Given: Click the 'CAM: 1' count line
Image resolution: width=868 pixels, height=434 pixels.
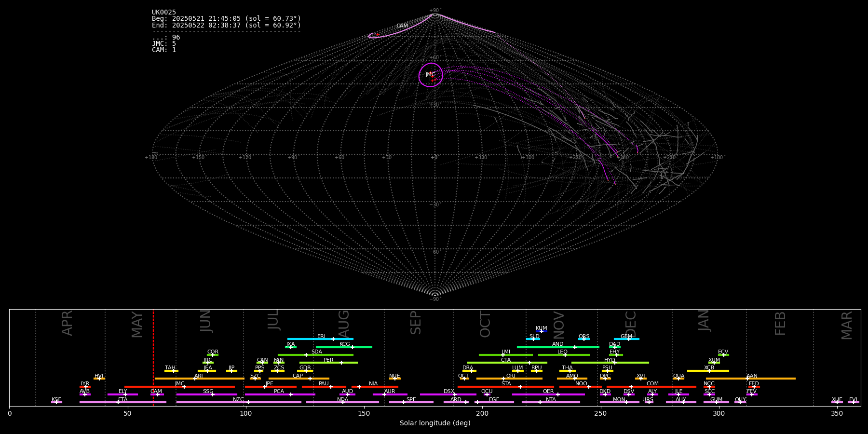Looking at the screenshot, I should [164, 50].
